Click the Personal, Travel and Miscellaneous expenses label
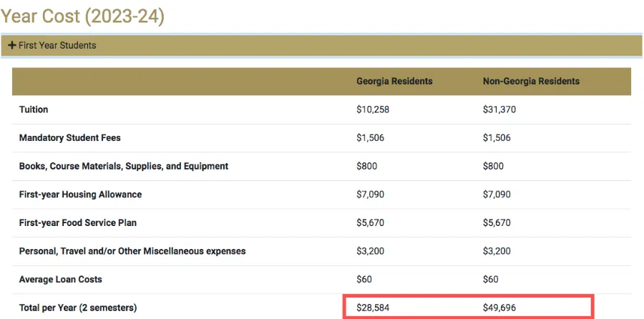 132,251
